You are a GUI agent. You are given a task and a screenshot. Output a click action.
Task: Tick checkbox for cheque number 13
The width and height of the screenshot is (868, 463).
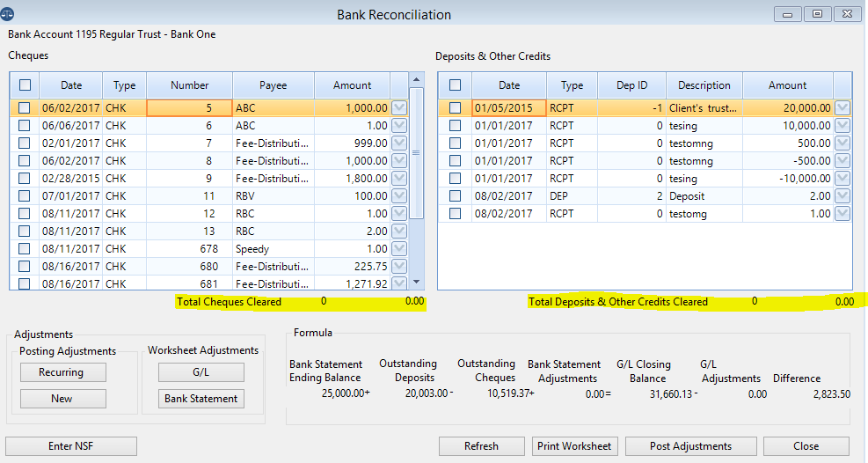[25, 231]
